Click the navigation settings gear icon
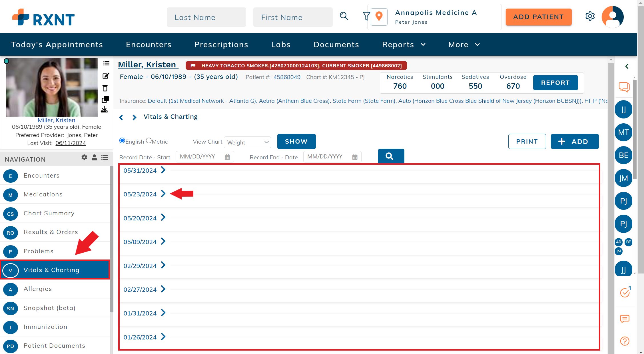This screenshot has width=644, height=354. (84, 158)
